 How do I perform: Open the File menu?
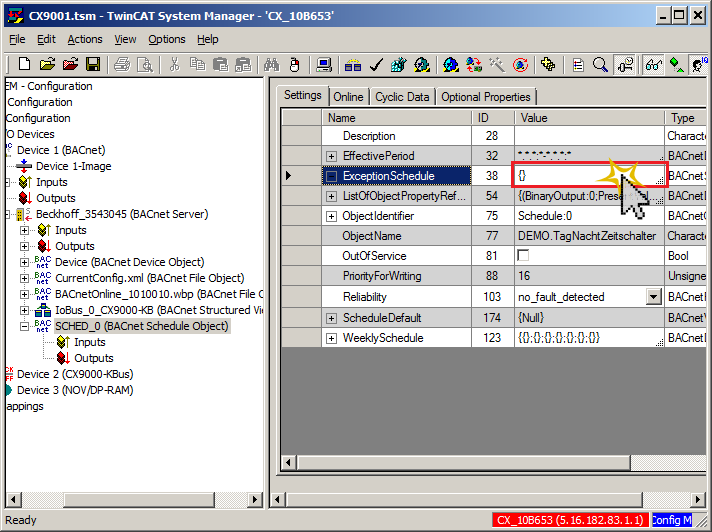[17, 39]
